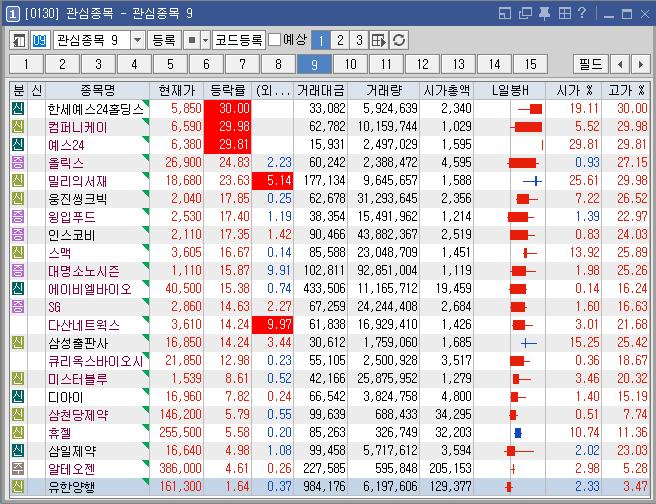This screenshot has width=656, height=504.
Task: Open the dropdown arrow beside the square icon
Action: (x=205, y=41)
